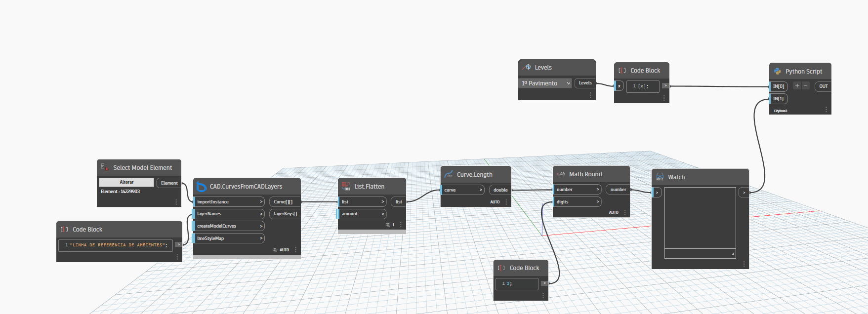Click the Watch node input port
Screen dimensions: 868x314
tap(657, 193)
